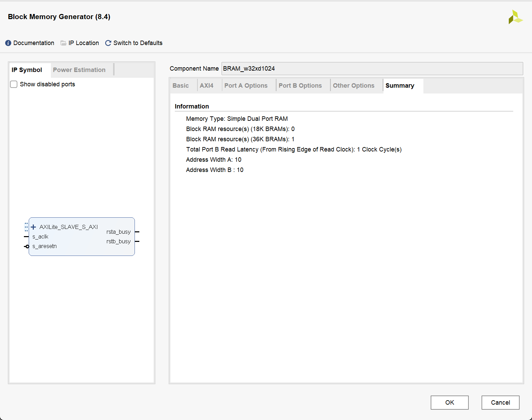Open the Documentation info icon
This screenshot has width=532, height=420.
click(x=8, y=43)
